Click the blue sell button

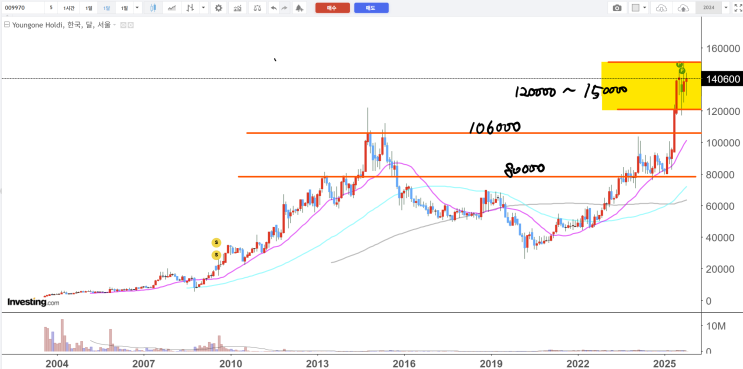point(371,8)
